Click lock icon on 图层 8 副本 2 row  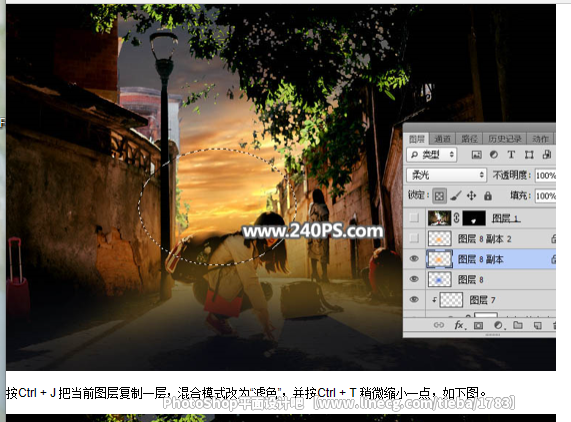pos(553,239)
